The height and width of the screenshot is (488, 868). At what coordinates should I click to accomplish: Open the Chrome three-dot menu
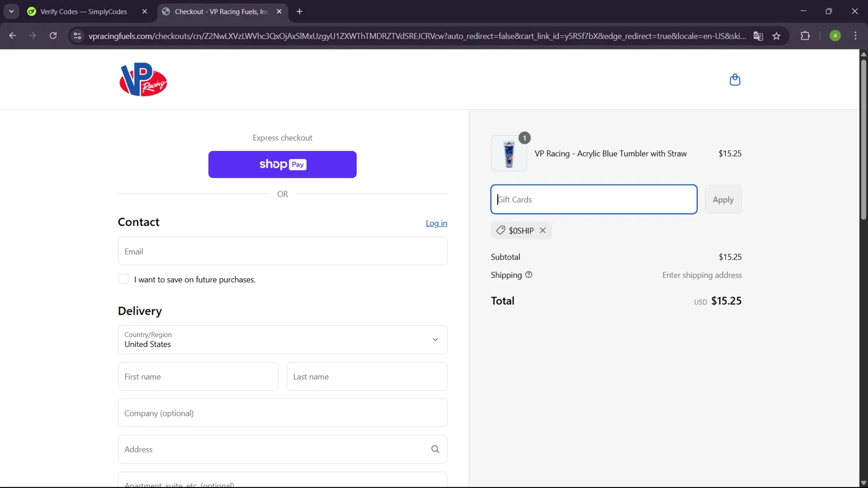coord(855,36)
